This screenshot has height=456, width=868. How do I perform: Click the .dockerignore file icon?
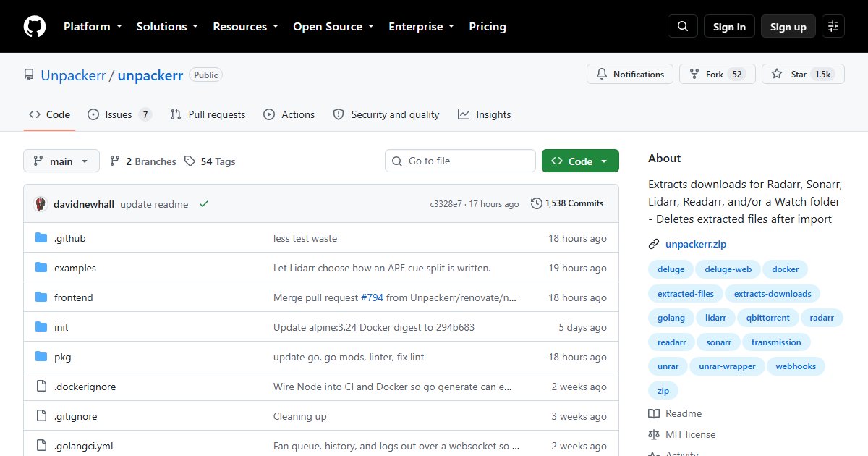[41, 387]
